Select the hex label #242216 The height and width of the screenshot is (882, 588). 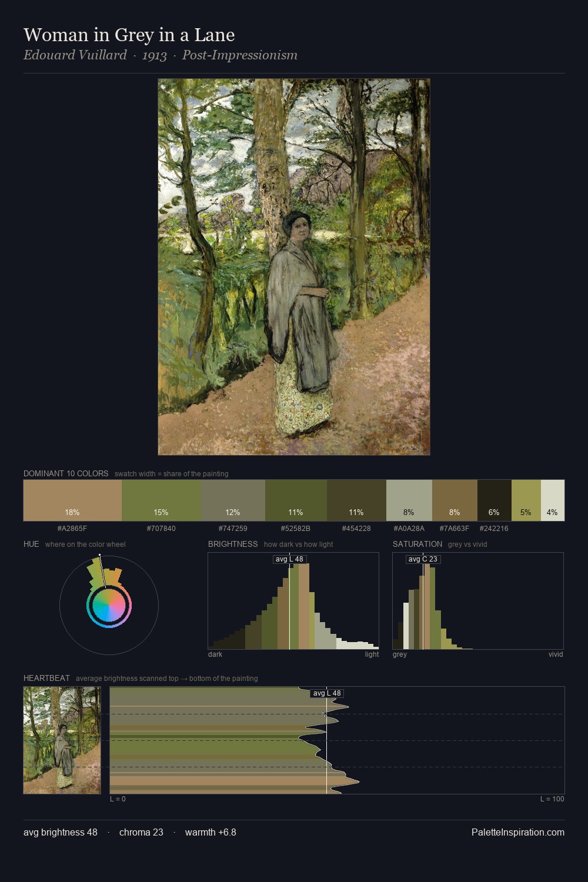495,529
